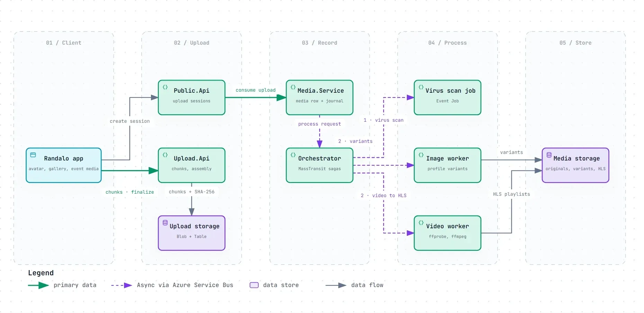Click the green primary data arrow in legend
The image size is (644, 313).
[x=38, y=285]
